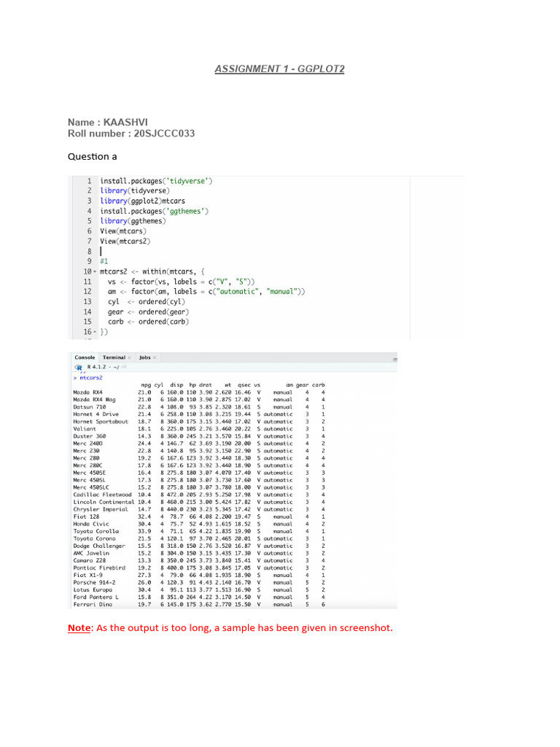The image size is (560, 747).
Task: Click the Honda Civic row name
Action: (91, 524)
